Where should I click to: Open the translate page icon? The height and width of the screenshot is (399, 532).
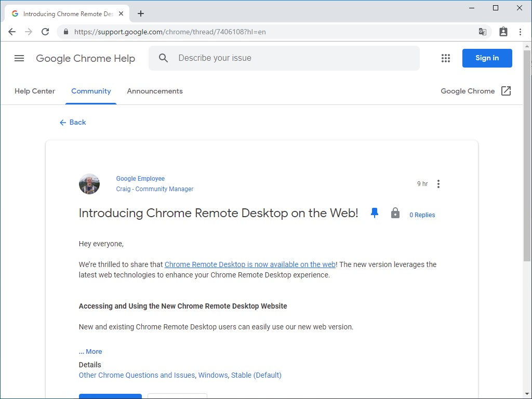click(x=482, y=32)
